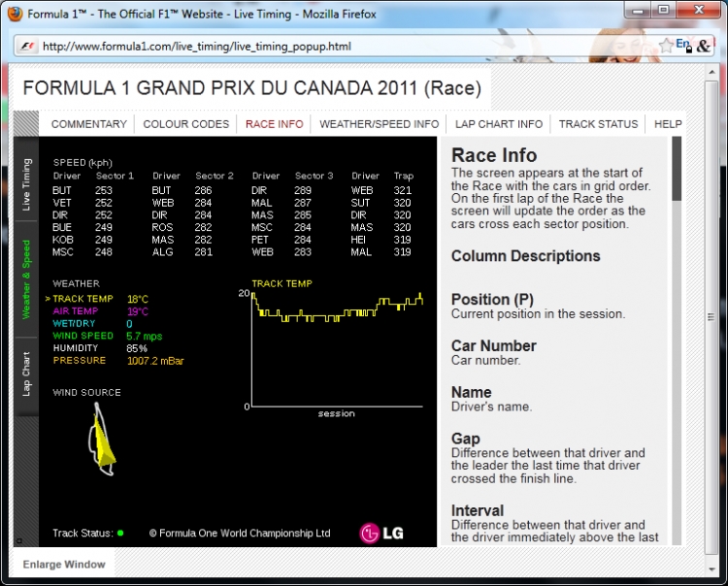This screenshot has width=728, height=586.
Task: Click the Formula One World Championship copyright text
Action: coord(240,533)
